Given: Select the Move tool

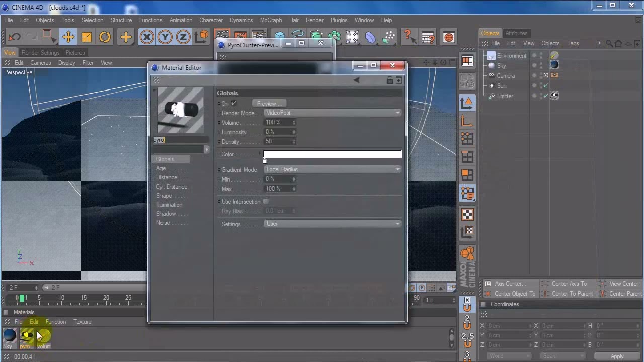Looking at the screenshot, I should click(68, 37).
